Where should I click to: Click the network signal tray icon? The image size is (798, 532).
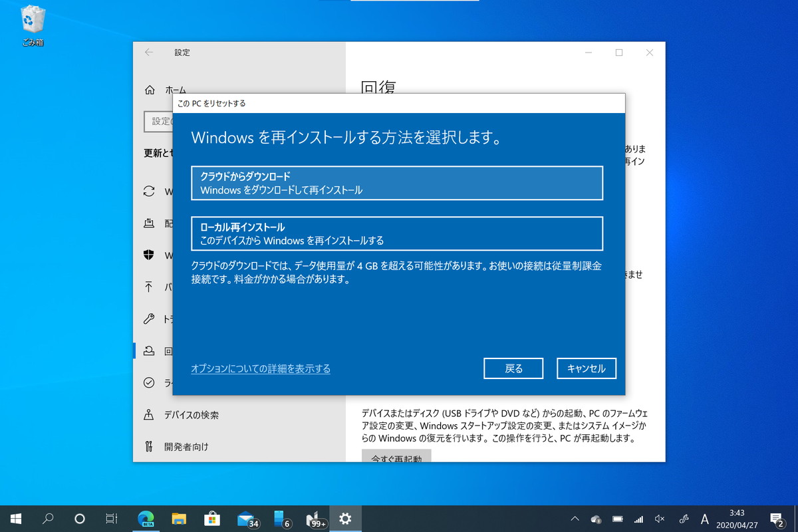coord(639,519)
